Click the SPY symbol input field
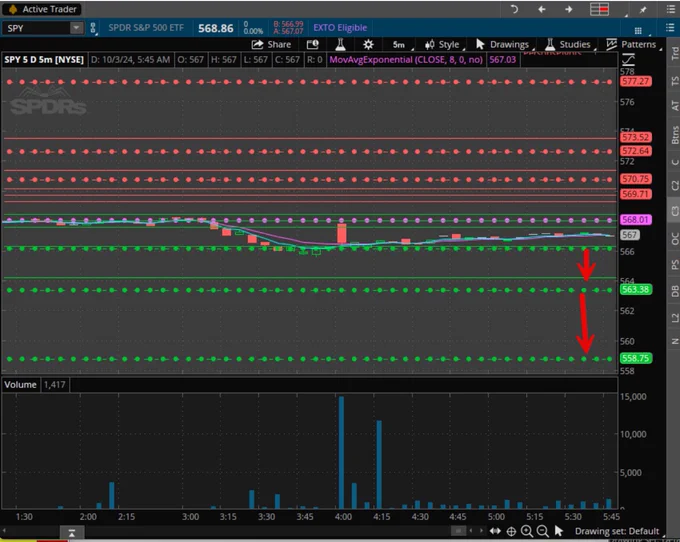680x542 pixels. tap(36, 28)
